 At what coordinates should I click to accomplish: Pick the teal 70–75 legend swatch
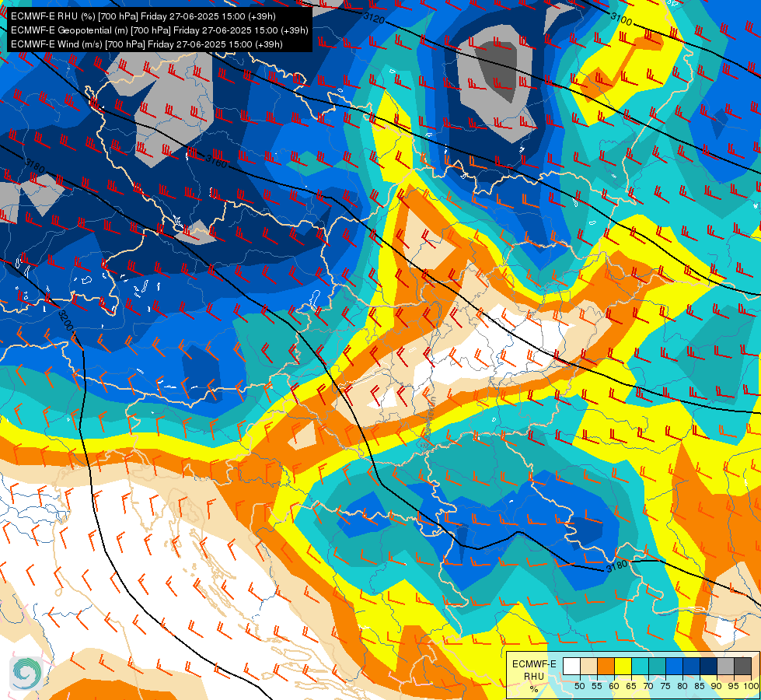pos(657,666)
